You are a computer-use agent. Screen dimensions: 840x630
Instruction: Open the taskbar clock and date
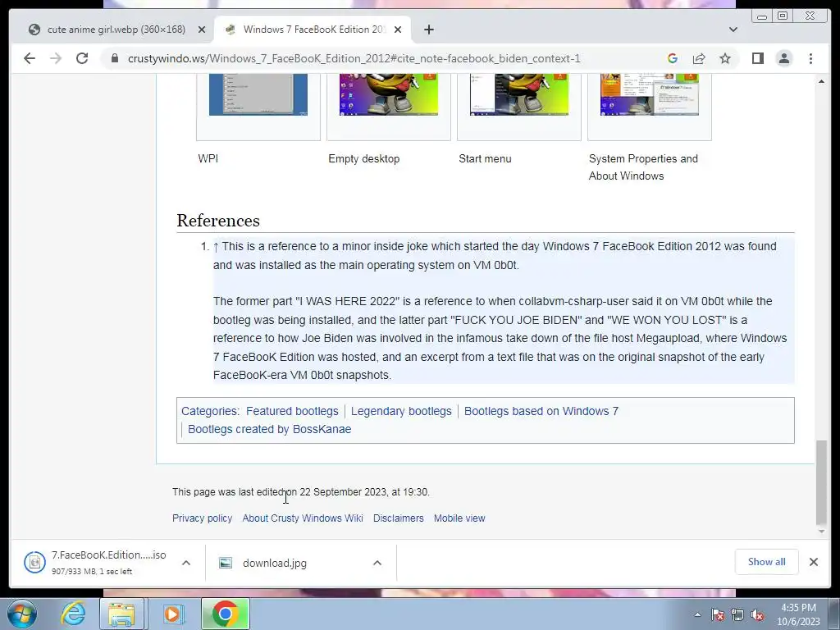tap(798, 614)
